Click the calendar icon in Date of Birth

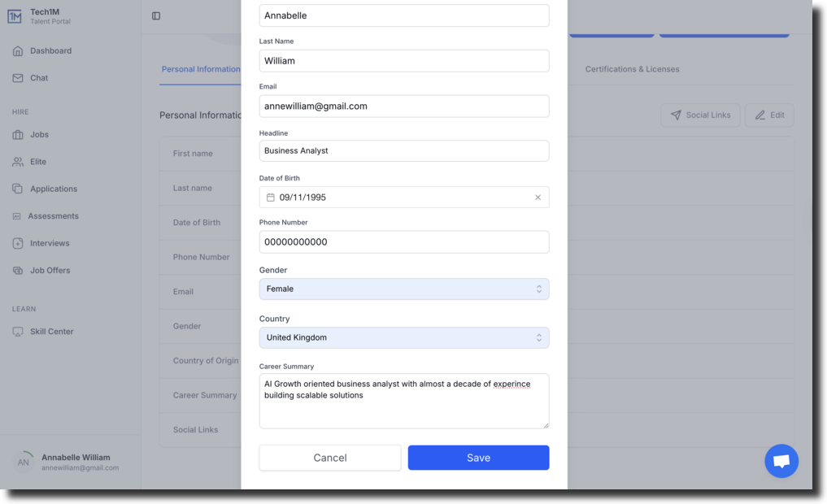click(x=271, y=198)
